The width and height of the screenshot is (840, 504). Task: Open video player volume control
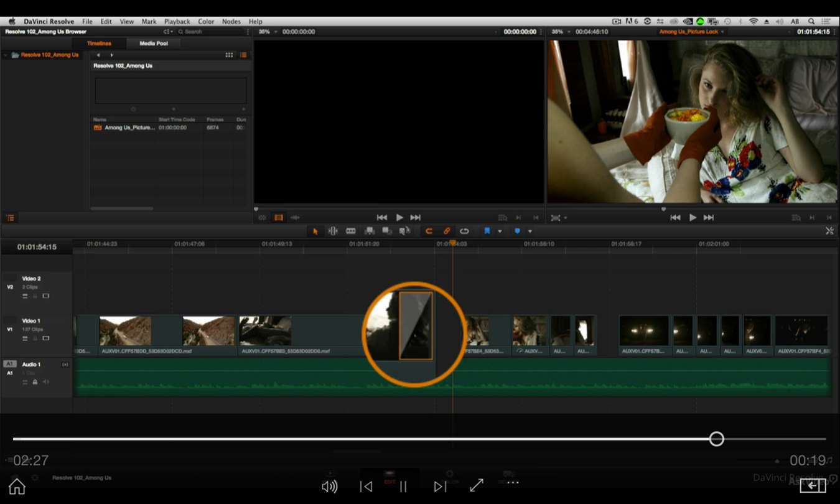(x=330, y=487)
